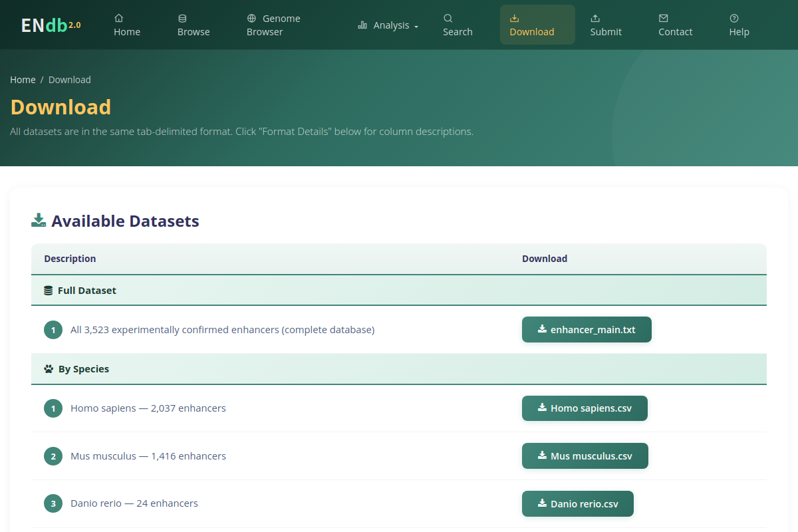Viewport: 798px width, 532px height.
Task: Click the Search magnifier icon
Action: [x=448, y=19]
